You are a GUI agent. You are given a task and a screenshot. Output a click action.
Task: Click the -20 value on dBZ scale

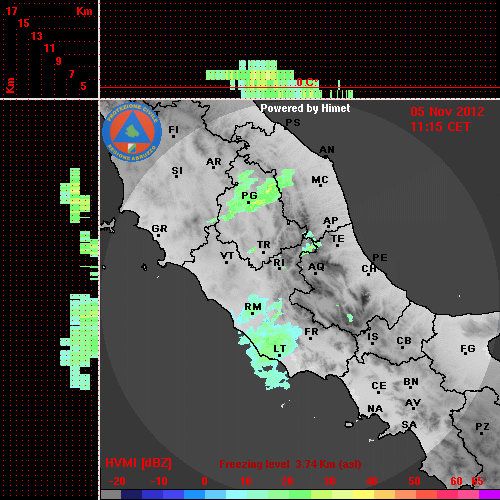pyautogui.click(x=117, y=481)
